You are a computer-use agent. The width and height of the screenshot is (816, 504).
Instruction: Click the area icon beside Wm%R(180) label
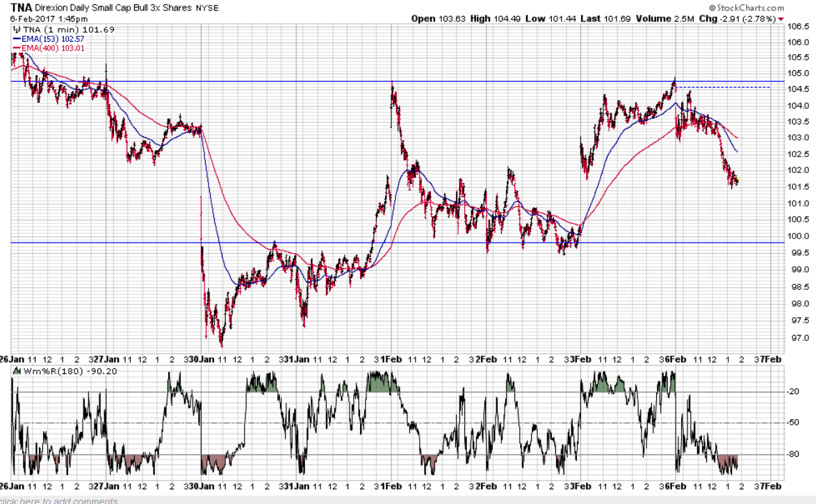pyautogui.click(x=17, y=371)
